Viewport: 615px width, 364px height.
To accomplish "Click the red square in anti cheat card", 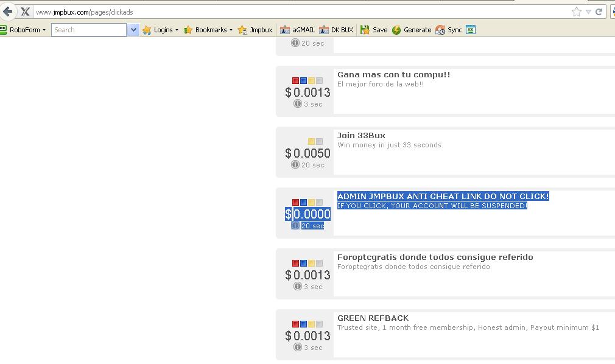I will coord(296,203).
